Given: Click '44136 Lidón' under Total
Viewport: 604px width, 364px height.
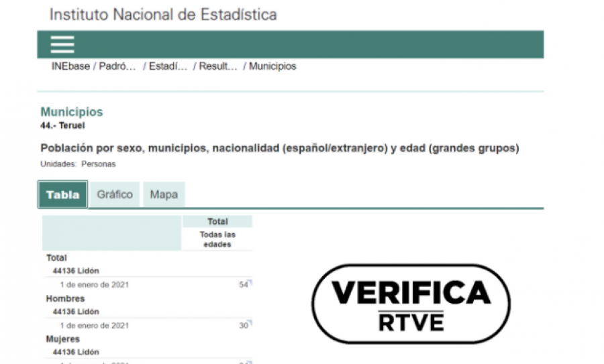Looking at the screenshot, I should (x=76, y=271).
